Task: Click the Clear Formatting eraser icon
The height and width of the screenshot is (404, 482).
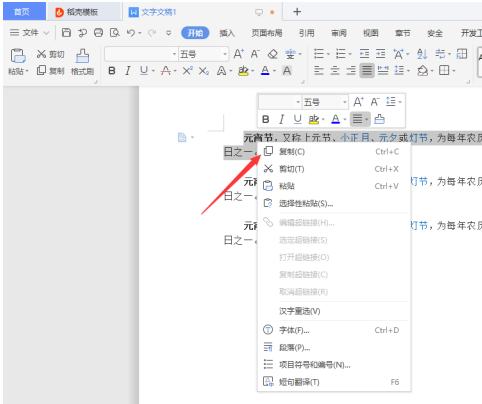Action: click(x=273, y=54)
